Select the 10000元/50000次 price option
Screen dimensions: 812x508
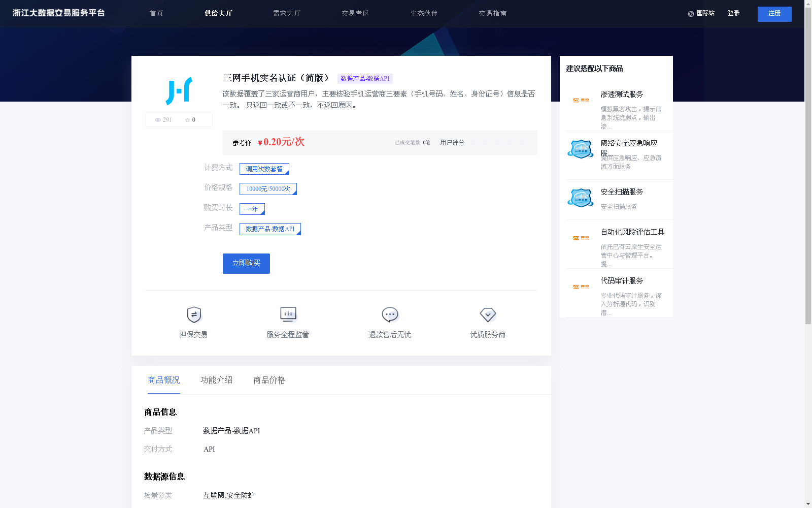pyautogui.click(x=268, y=189)
